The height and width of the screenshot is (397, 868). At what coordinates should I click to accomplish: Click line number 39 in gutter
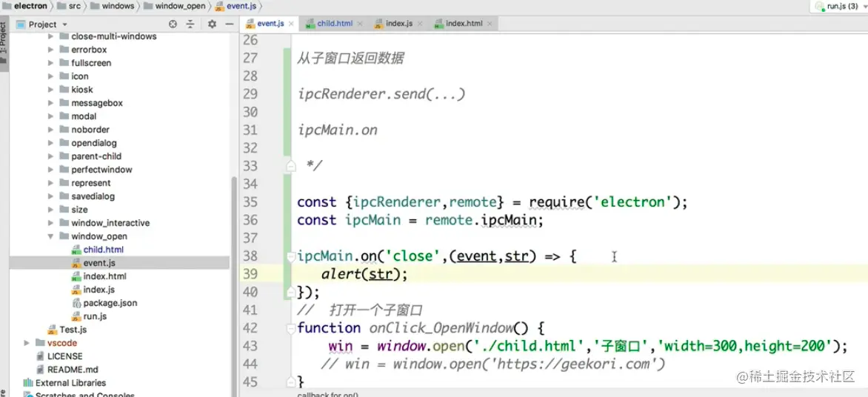click(250, 274)
